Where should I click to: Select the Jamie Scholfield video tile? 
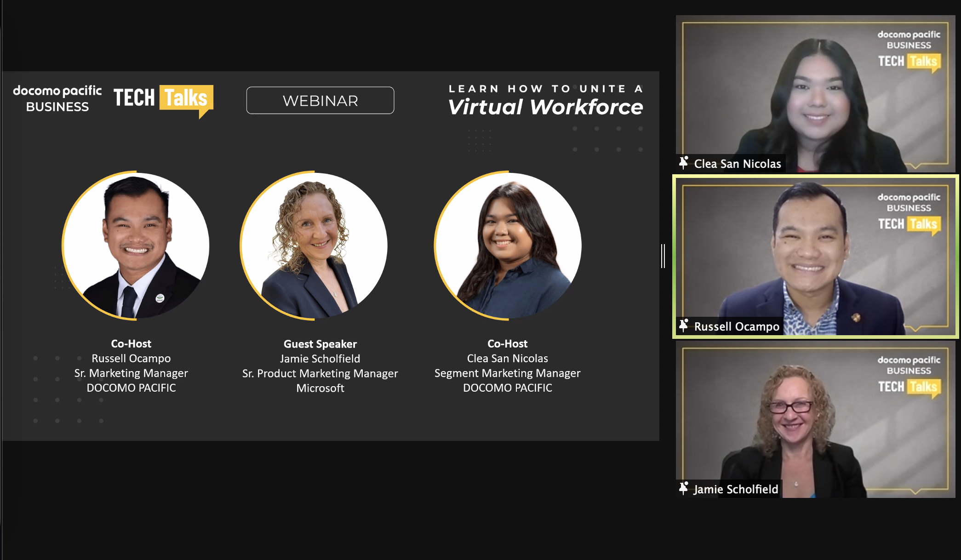tap(816, 419)
